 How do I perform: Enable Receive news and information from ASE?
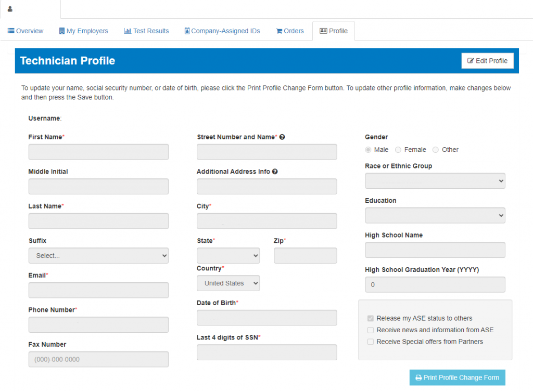(371, 330)
